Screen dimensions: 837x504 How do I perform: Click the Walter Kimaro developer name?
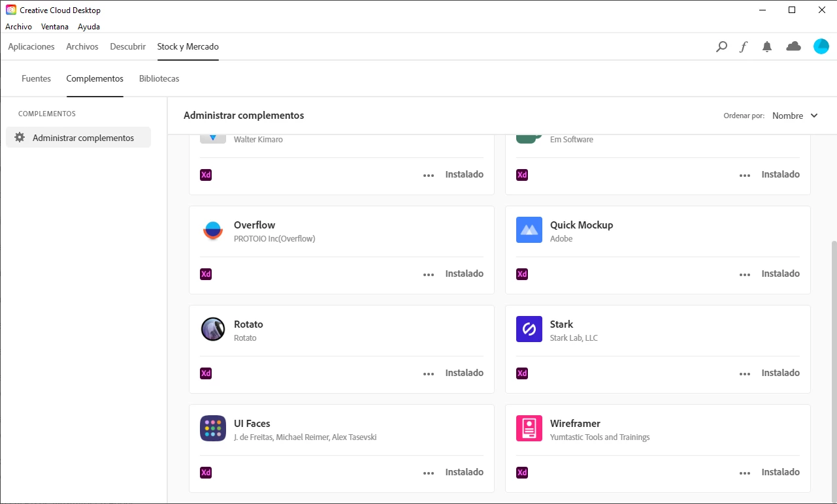click(258, 140)
